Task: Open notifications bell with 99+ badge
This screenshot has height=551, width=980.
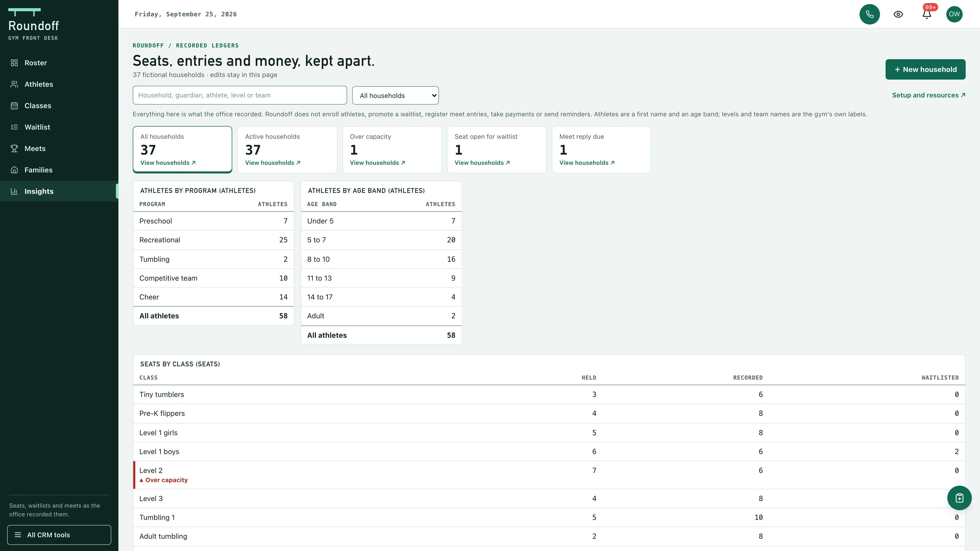Action: 927,14
